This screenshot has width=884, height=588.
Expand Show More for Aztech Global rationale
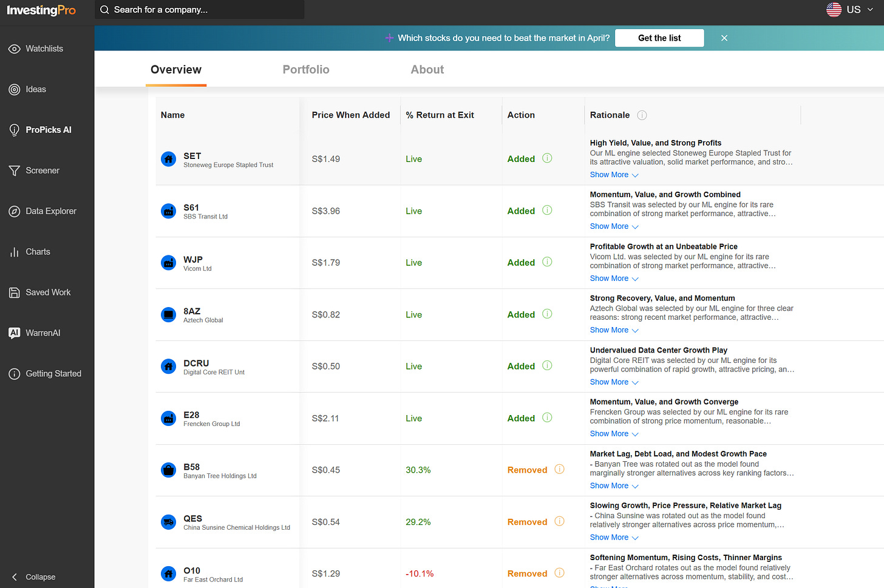click(614, 330)
